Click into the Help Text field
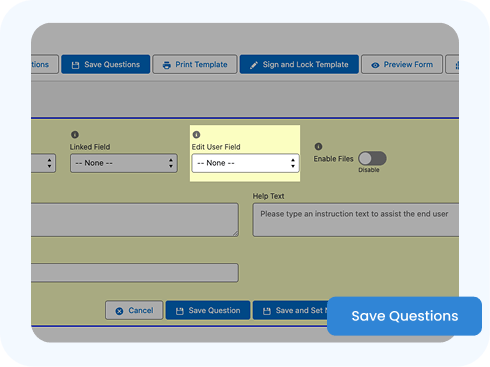The height and width of the screenshot is (367, 490). click(x=356, y=220)
